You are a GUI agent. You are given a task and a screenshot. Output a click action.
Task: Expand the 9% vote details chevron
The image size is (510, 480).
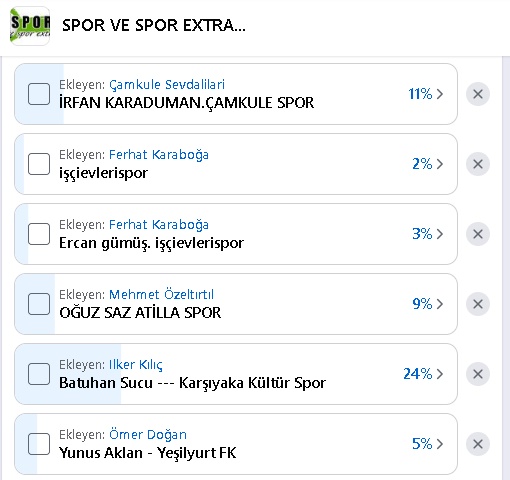click(x=440, y=304)
